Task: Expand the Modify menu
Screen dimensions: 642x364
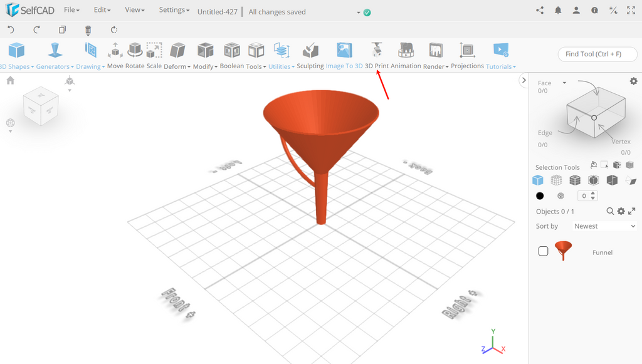Action: pos(204,66)
